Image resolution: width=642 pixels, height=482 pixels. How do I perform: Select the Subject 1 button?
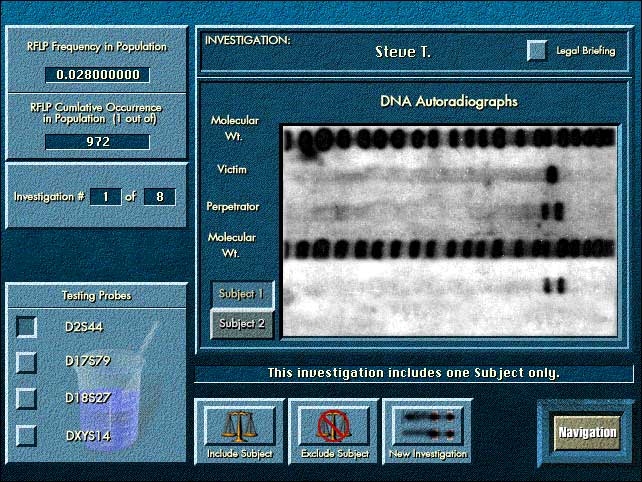[x=242, y=294]
